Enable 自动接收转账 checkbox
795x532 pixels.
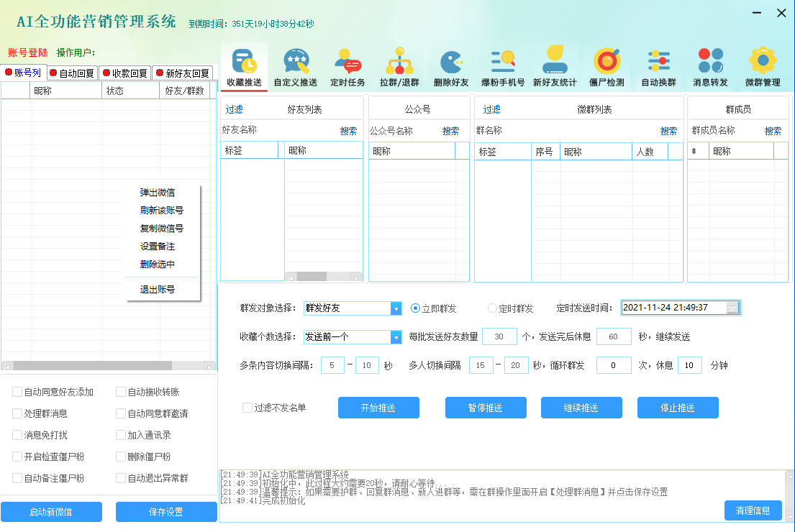click(121, 392)
